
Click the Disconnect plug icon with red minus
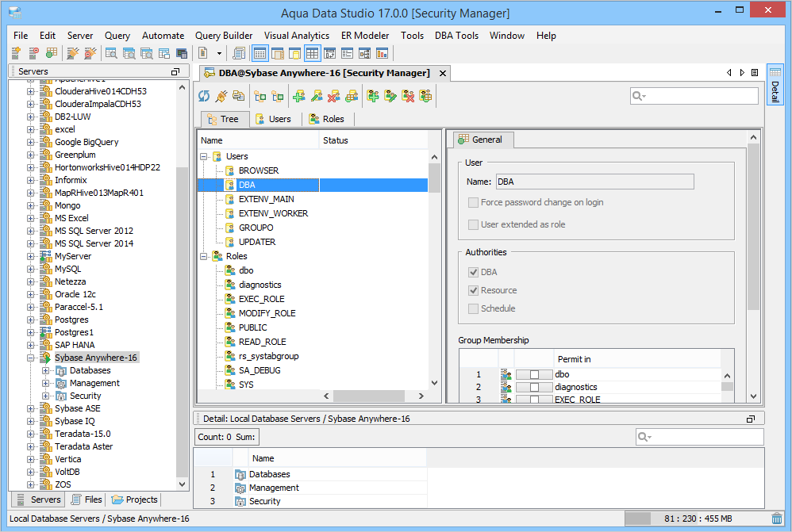(x=90, y=53)
